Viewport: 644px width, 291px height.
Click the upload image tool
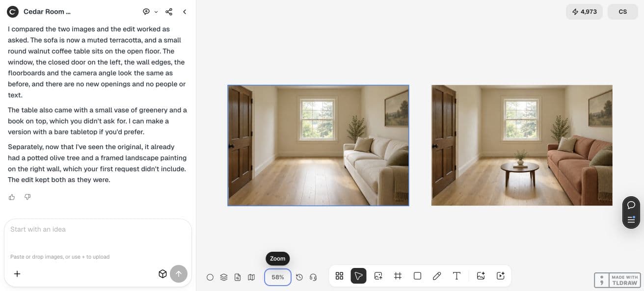pos(378,276)
